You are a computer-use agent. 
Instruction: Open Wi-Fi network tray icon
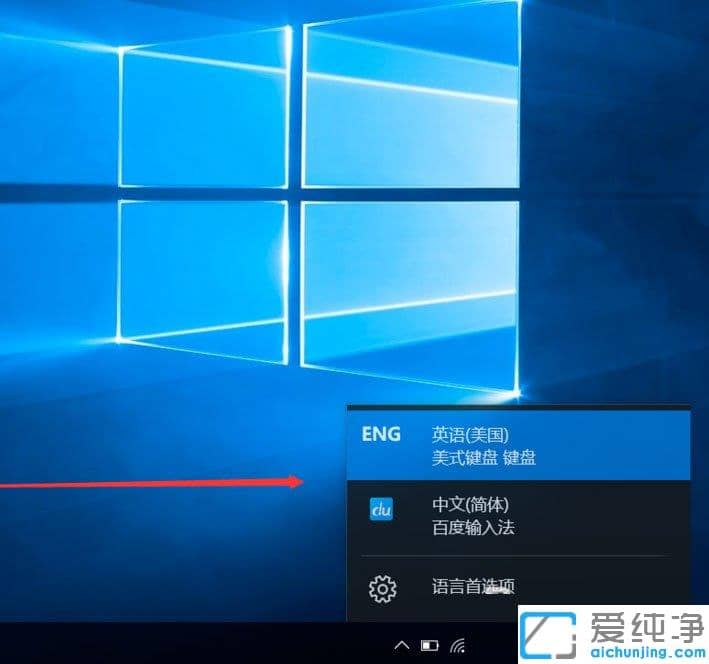pos(458,645)
